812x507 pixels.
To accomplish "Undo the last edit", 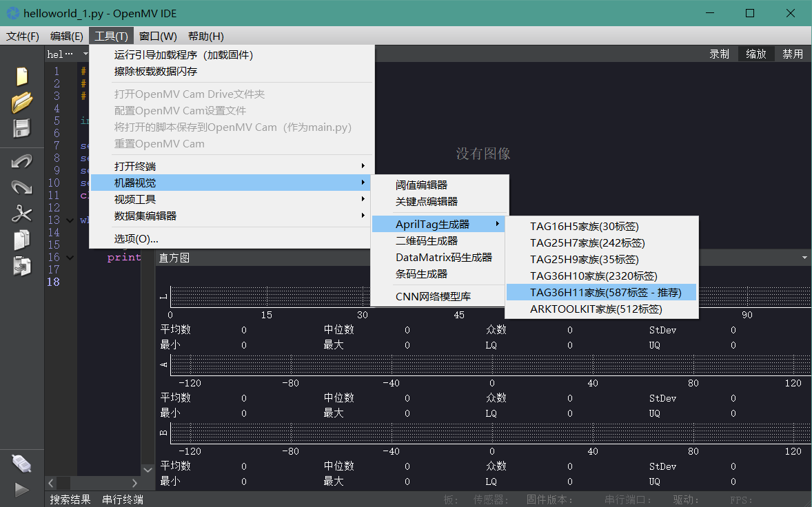I will click(x=21, y=161).
